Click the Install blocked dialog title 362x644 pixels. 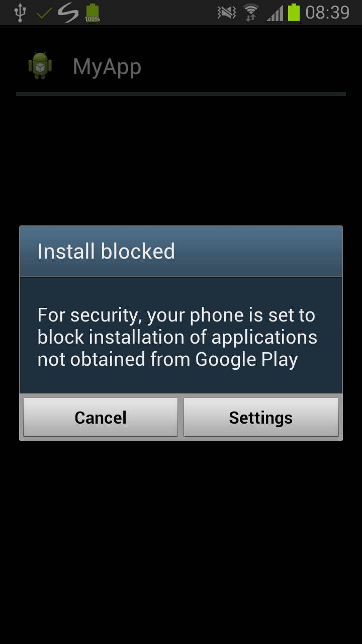(106, 252)
